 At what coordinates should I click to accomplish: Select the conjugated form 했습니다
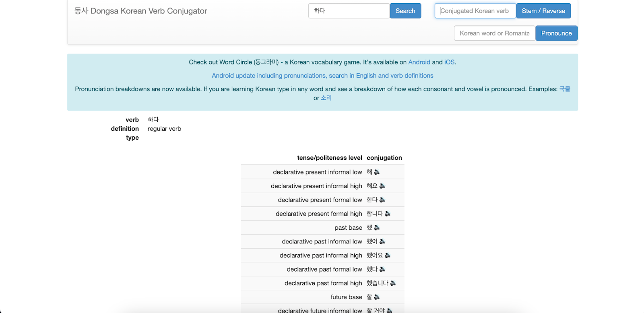pos(378,283)
